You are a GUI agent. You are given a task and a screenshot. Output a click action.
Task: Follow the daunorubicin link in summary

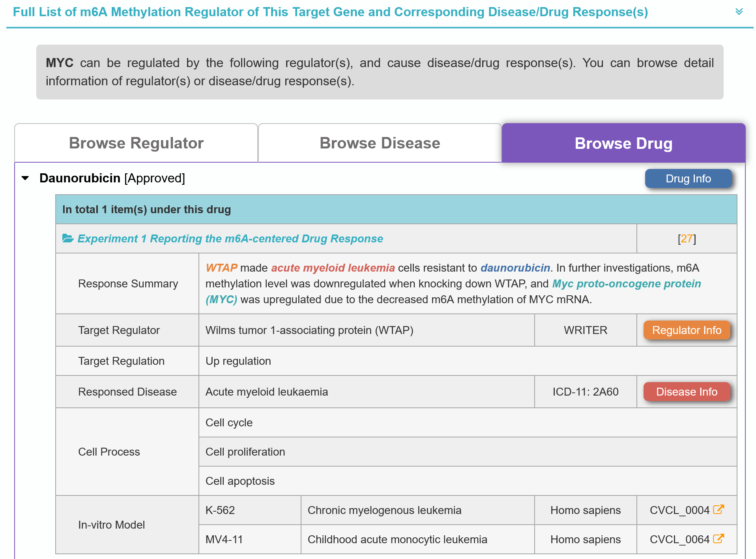515,268
